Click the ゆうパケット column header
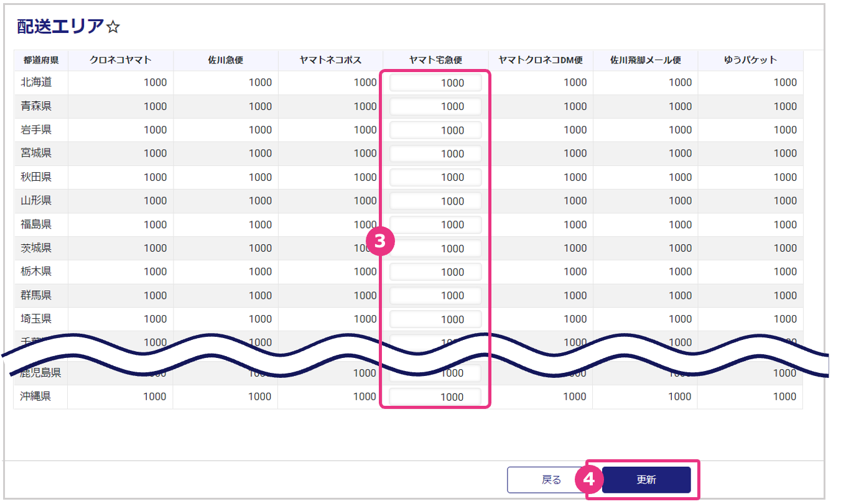 [x=750, y=60]
